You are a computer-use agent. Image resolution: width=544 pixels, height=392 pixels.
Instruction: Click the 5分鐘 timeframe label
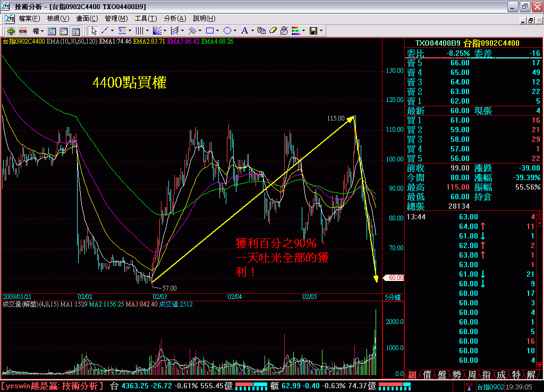pos(393,297)
